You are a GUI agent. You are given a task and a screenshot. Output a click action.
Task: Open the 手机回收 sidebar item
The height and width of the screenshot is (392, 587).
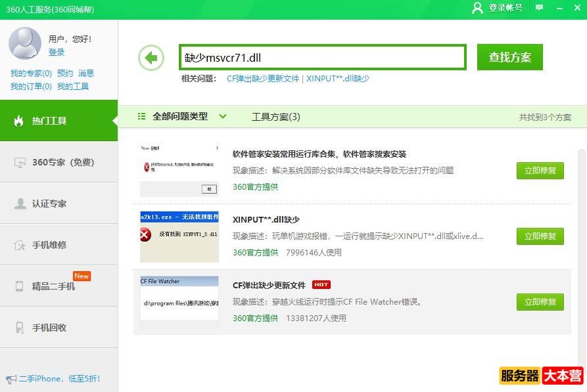pos(59,327)
